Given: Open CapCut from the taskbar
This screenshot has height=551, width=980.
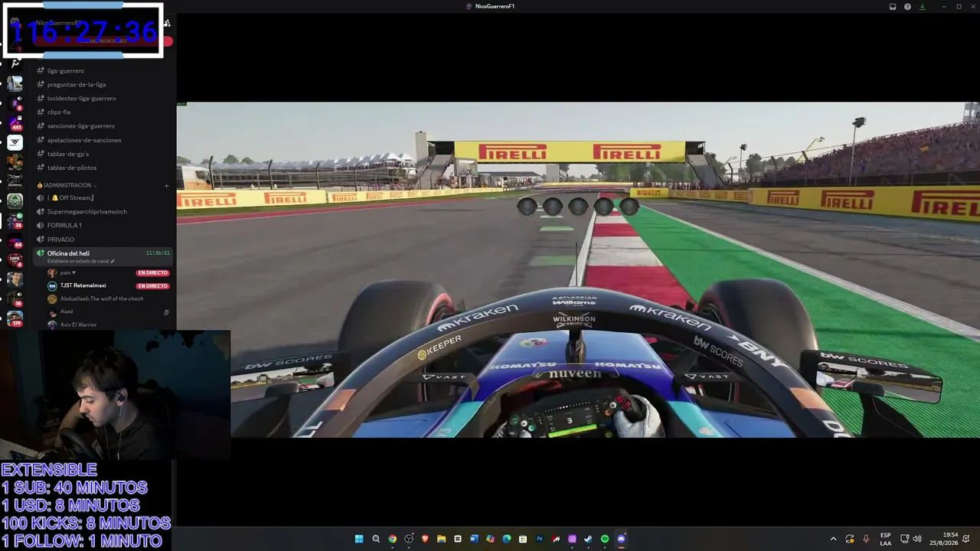Looking at the screenshot, I should pos(458,539).
